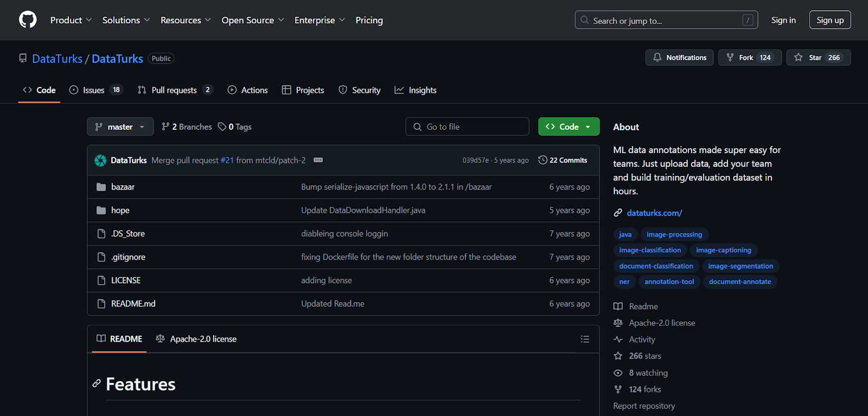Image resolution: width=868 pixels, height=416 pixels.
Task: Open the Pricing link
Action: (x=369, y=20)
